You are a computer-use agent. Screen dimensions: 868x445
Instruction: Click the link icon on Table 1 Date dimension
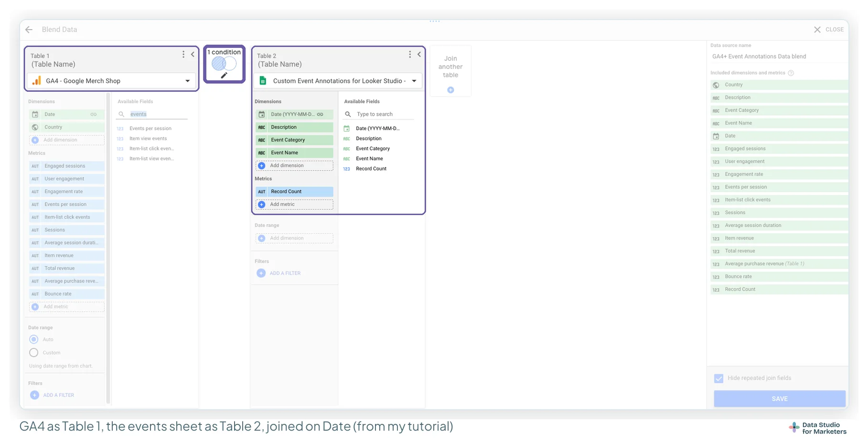[x=94, y=114]
